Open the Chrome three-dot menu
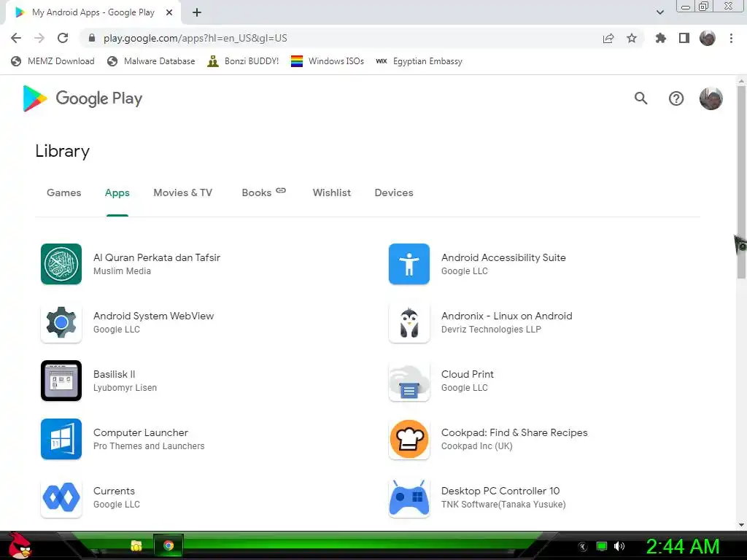 point(731,38)
